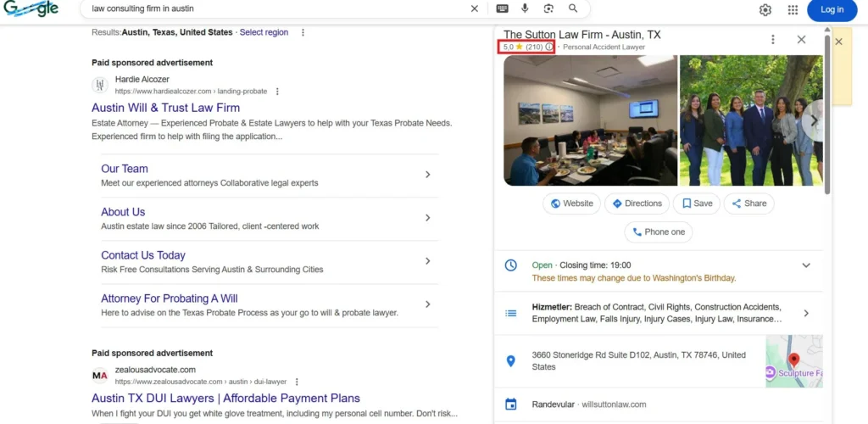
Task: Click the address location pin icon
Action: pos(510,361)
